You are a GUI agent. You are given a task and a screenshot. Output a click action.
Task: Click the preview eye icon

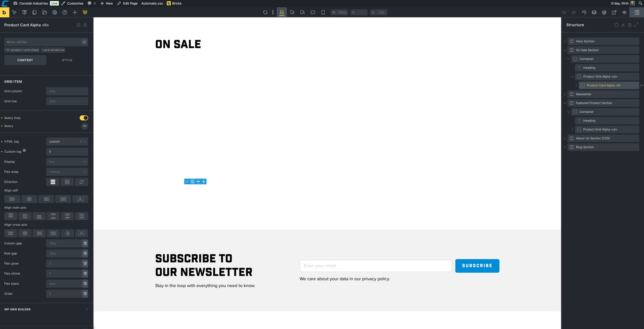point(624,12)
